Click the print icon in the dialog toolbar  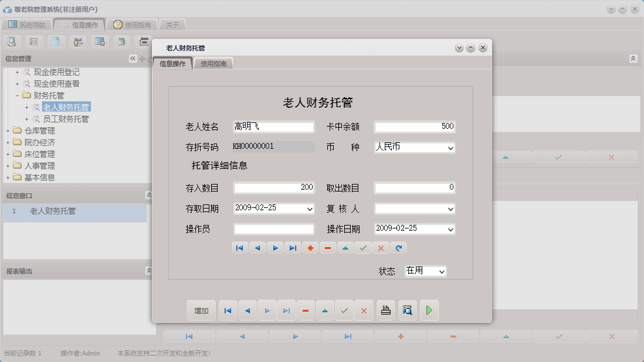pos(385,310)
